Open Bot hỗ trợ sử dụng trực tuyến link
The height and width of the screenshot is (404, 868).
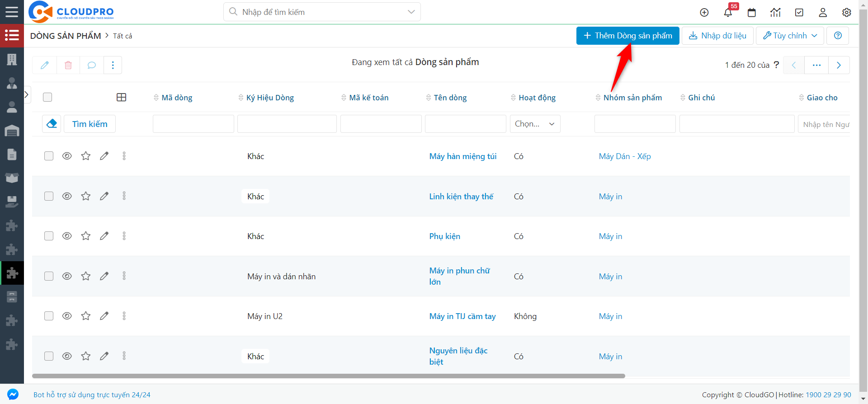click(x=92, y=395)
